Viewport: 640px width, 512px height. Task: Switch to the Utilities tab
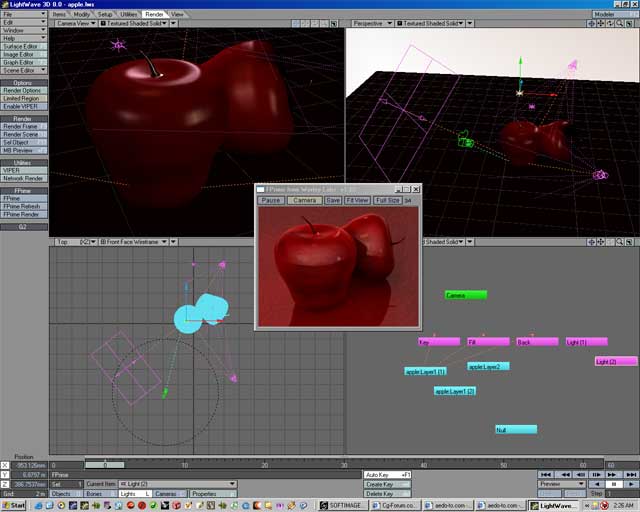coord(129,14)
